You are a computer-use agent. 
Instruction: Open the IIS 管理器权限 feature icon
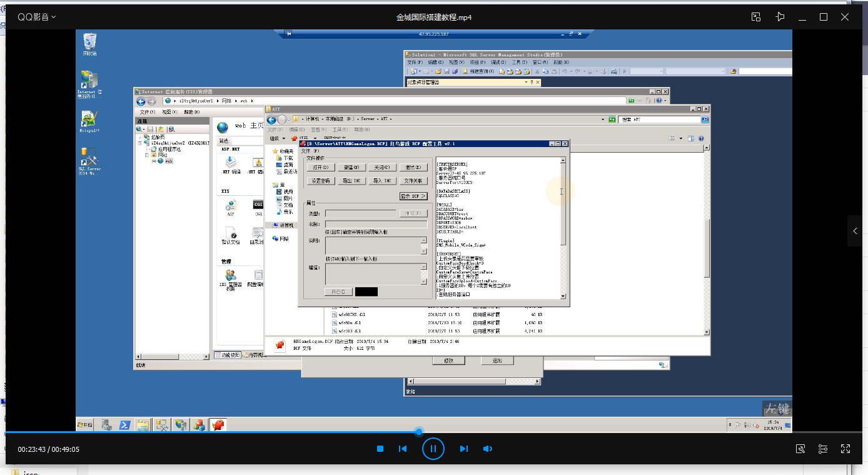(230, 279)
